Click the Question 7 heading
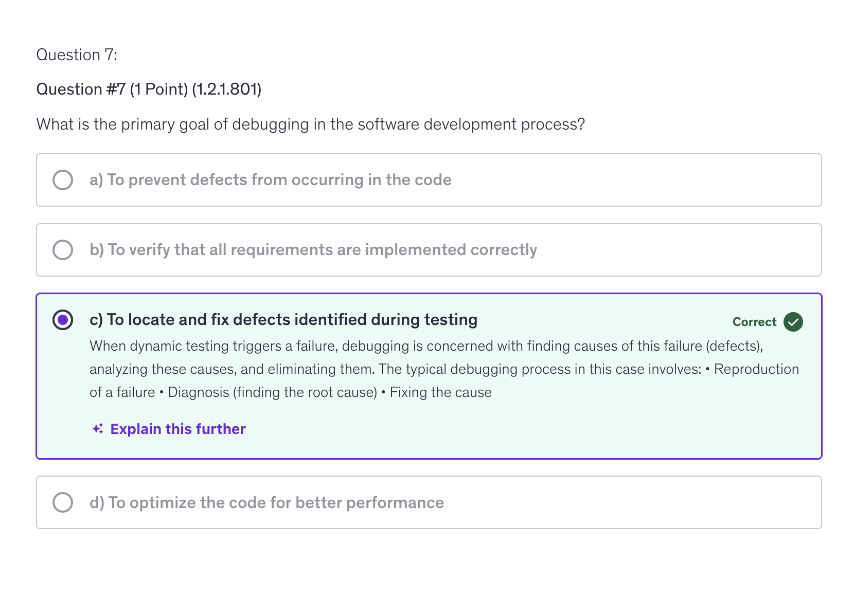The height and width of the screenshot is (616, 854). tap(76, 55)
